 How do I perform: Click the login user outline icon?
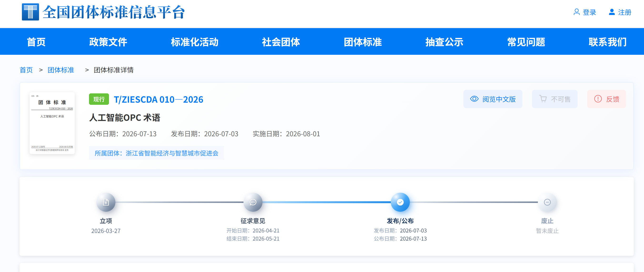[576, 12]
